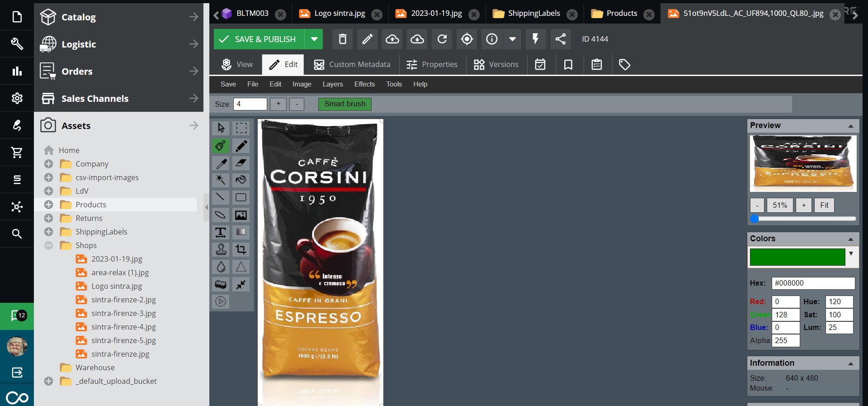Click the Smart brush button
This screenshot has width=868, height=406.
point(345,104)
